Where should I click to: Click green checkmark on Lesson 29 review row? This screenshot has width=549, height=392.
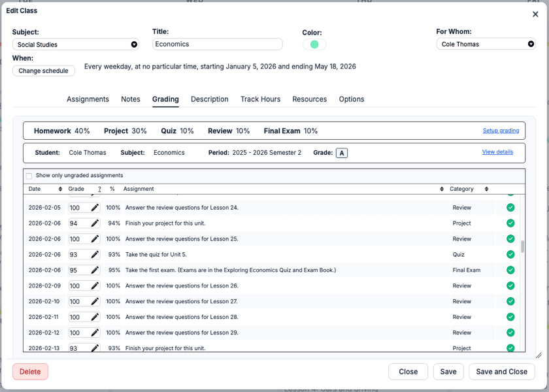click(x=510, y=333)
